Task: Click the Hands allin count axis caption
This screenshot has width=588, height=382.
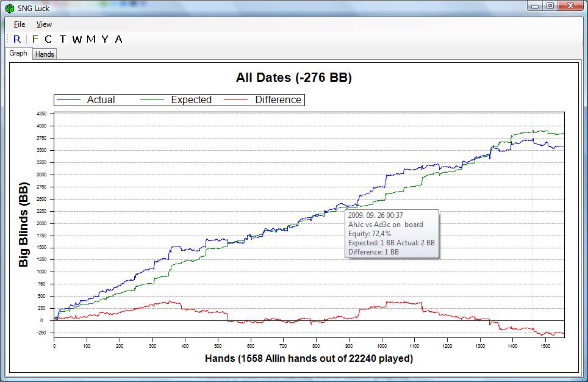Action: (x=309, y=358)
